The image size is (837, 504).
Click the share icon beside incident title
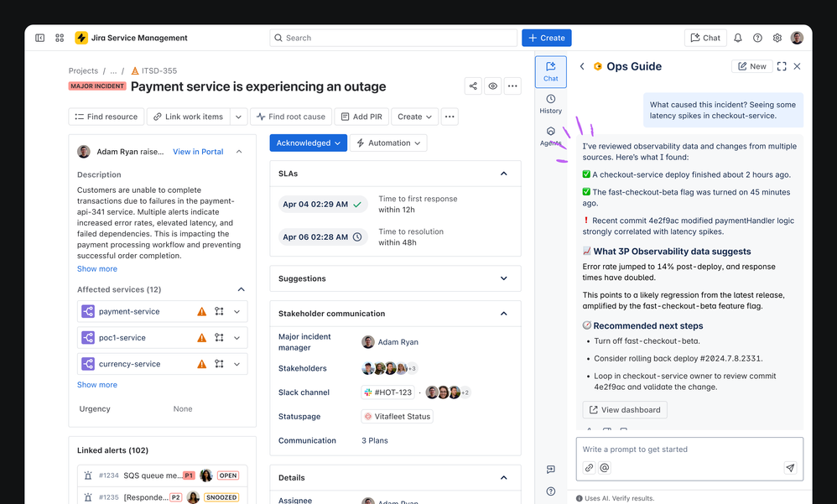pos(473,86)
